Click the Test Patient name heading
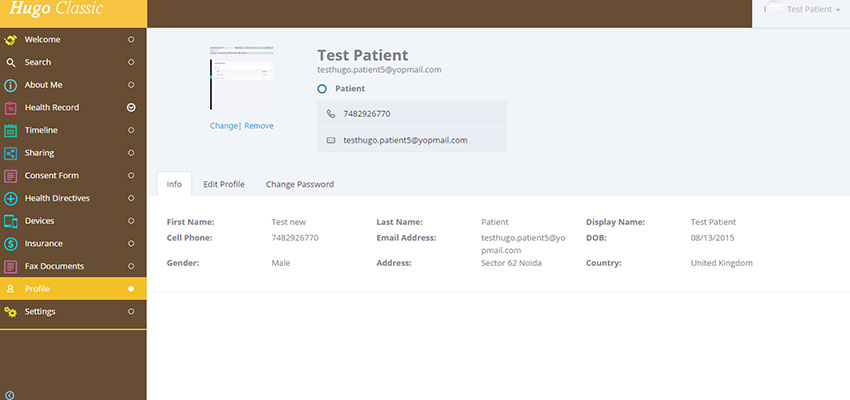 coord(363,55)
